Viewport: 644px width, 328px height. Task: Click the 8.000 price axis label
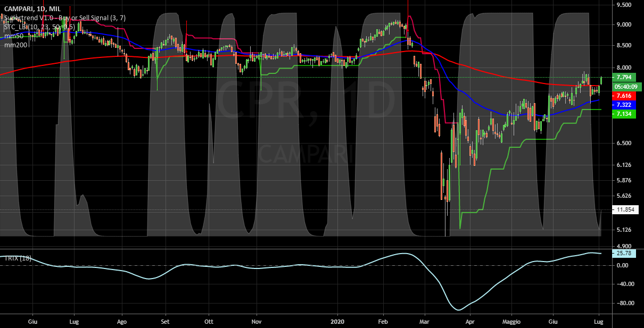[x=623, y=68]
